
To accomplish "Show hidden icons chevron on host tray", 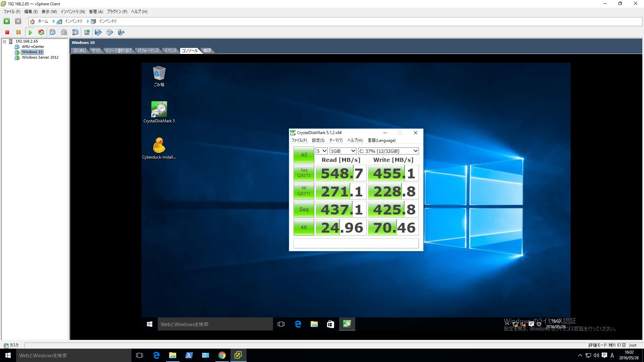I will tap(580, 355).
